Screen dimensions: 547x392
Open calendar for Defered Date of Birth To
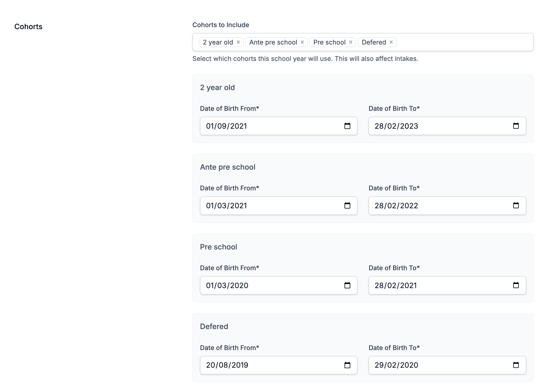[516, 365]
